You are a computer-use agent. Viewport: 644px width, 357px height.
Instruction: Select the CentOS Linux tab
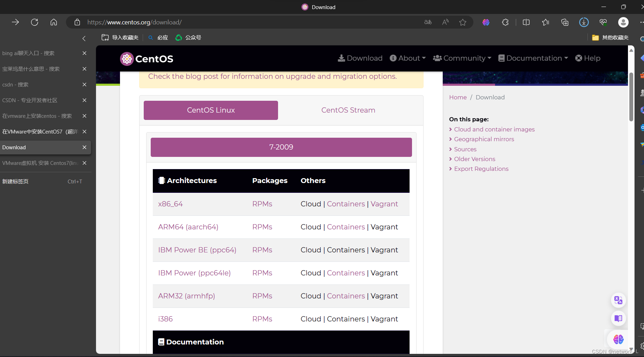[x=211, y=110]
